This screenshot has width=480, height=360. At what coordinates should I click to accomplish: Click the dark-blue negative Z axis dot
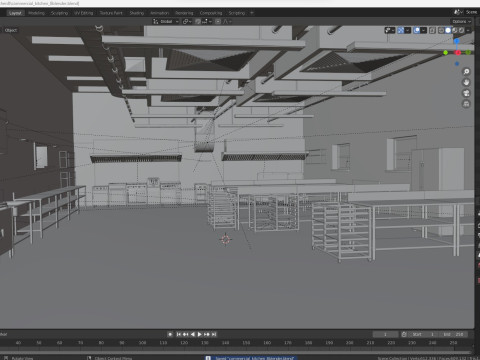coord(457,64)
